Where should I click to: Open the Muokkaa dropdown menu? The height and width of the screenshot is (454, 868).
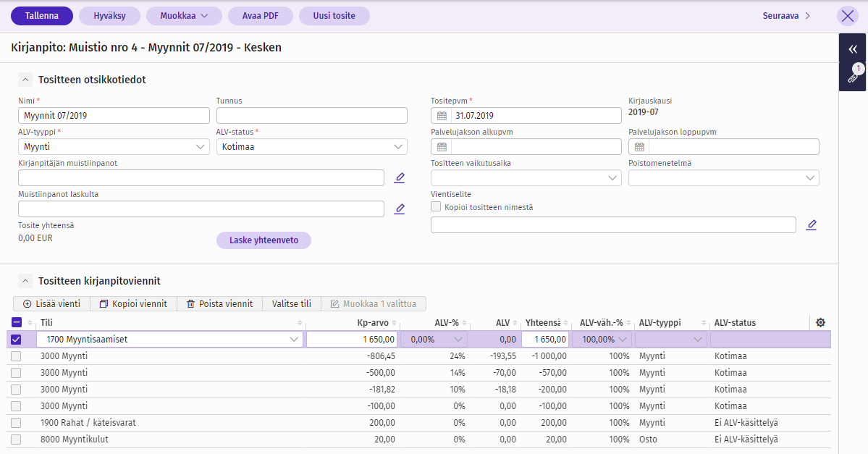tap(184, 16)
